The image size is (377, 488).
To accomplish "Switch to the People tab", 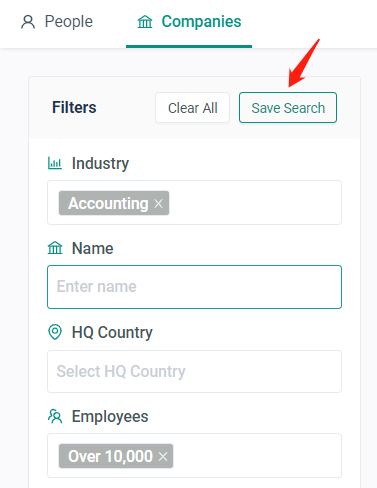I will 57,22.
